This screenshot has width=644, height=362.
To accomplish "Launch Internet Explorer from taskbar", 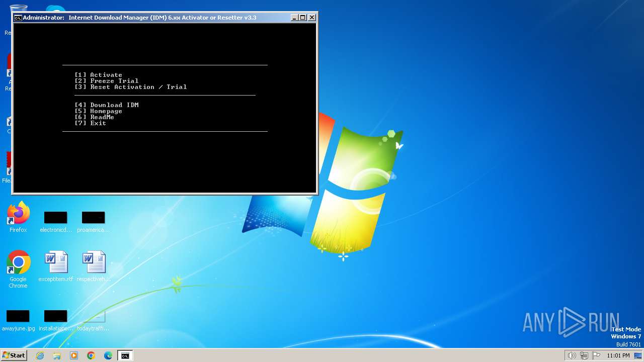I will (40, 355).
